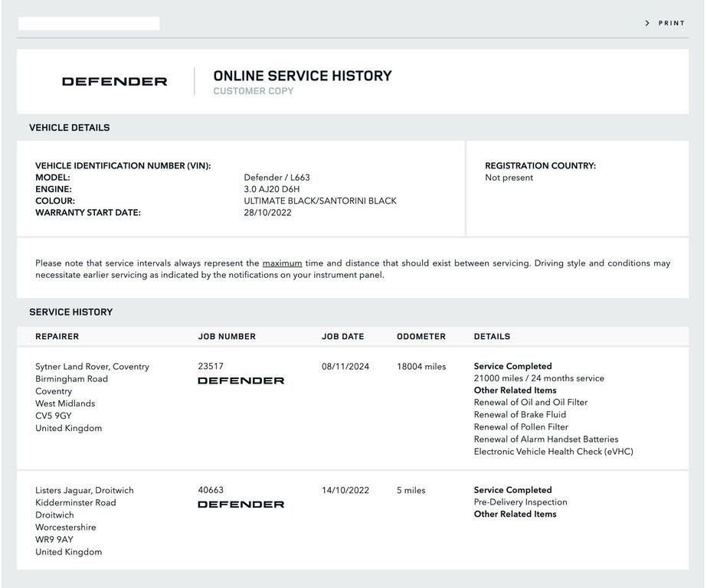The width and height of the screenshot is (707, 588).
Task: Click 'Electronic Vehicle Health Check (eVHC)'
Action: (554, 452)
